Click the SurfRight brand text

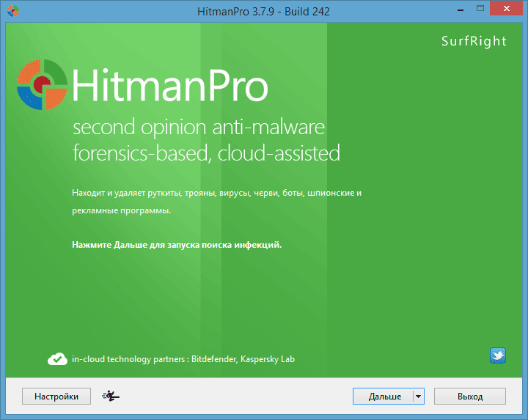(474, 41)
